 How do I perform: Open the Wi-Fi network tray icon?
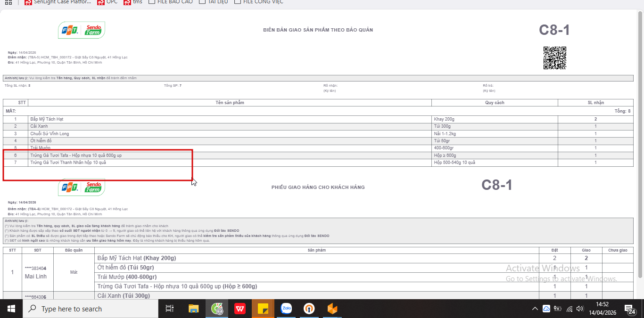pos(570,309)
